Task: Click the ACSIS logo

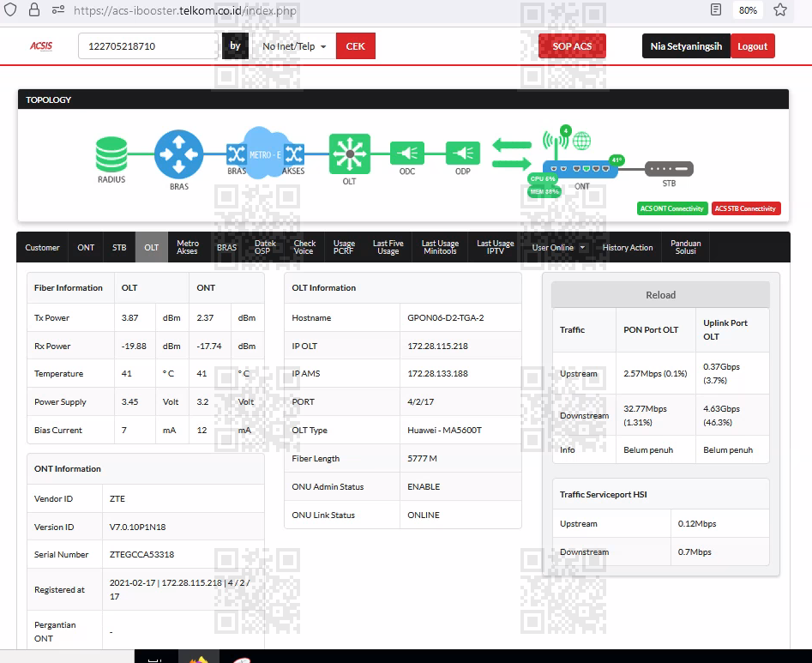Action: pyautogui.click(x=41, y=46)
